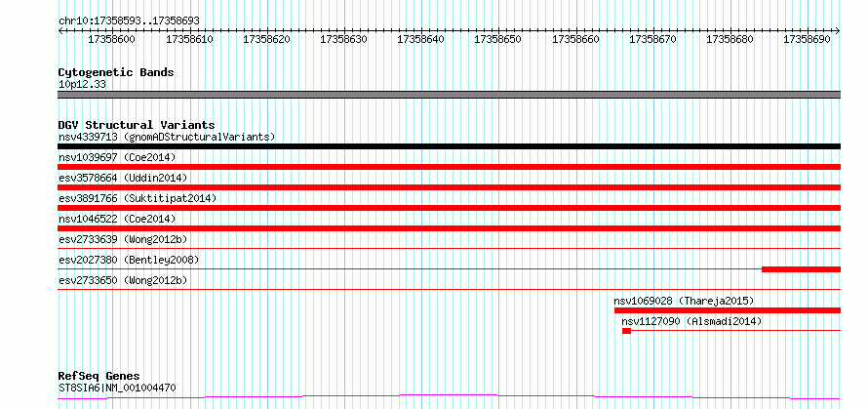868x409 pixels.
Task: Select the small red block of nsv1127090
Action: tap(627, 331)
